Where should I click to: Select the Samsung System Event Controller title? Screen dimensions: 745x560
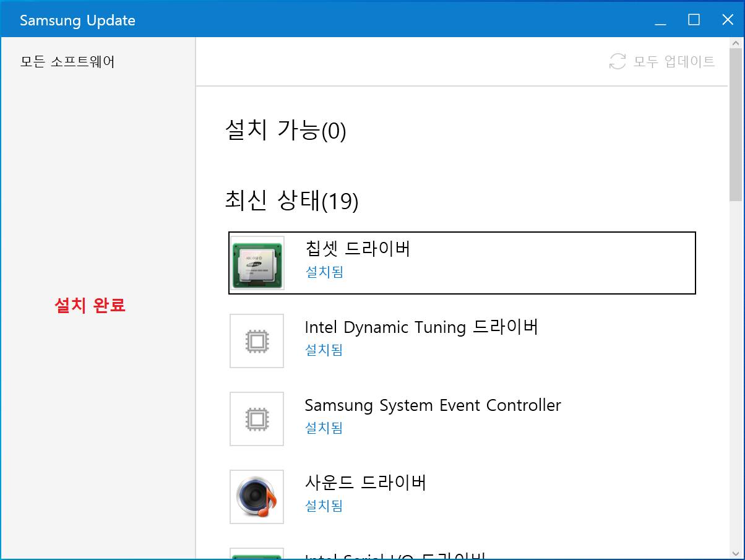[x=433, y=405]
